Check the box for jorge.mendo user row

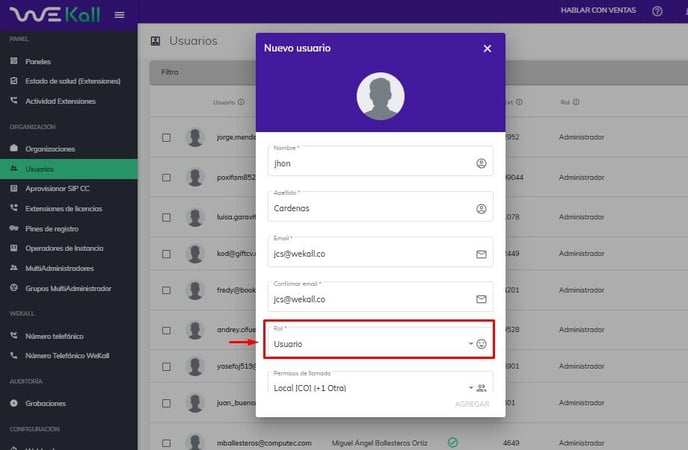(166, 137)
